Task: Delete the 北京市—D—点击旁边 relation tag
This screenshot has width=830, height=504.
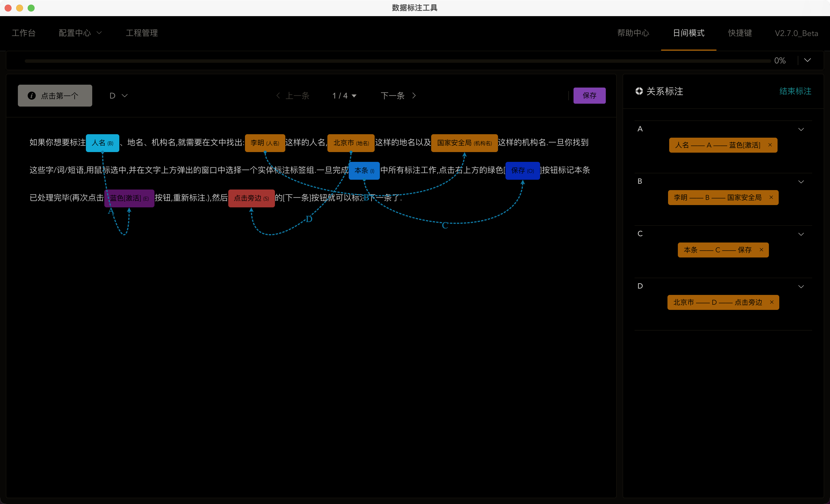Action: coord(771,302)
